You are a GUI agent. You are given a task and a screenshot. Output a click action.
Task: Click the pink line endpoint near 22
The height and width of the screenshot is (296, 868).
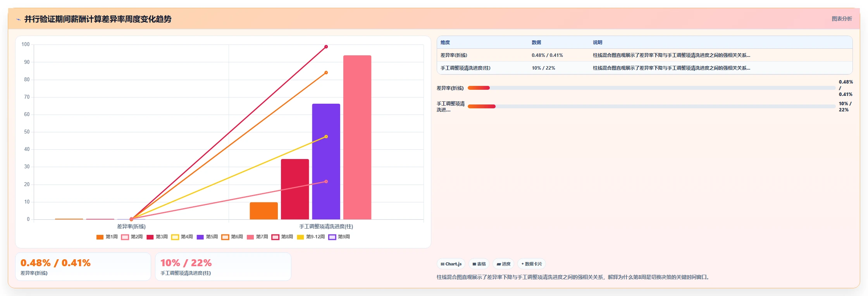click(x=326, y=181)
